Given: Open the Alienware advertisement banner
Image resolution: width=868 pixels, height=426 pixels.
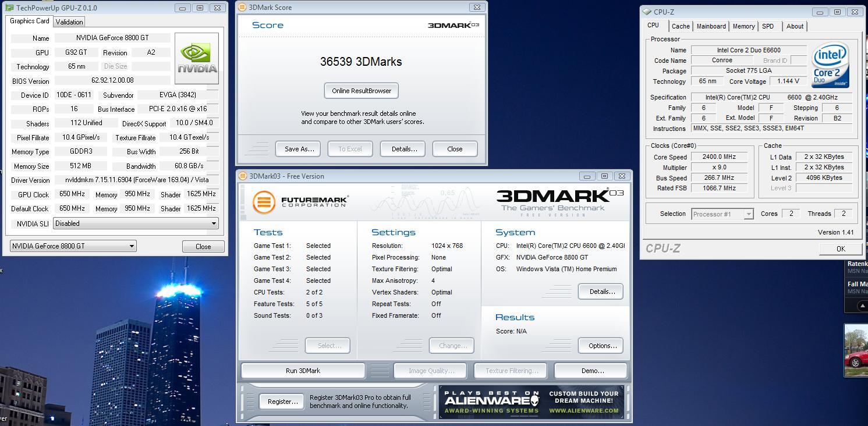Looking at the screenshot, I should coord(531,402).
